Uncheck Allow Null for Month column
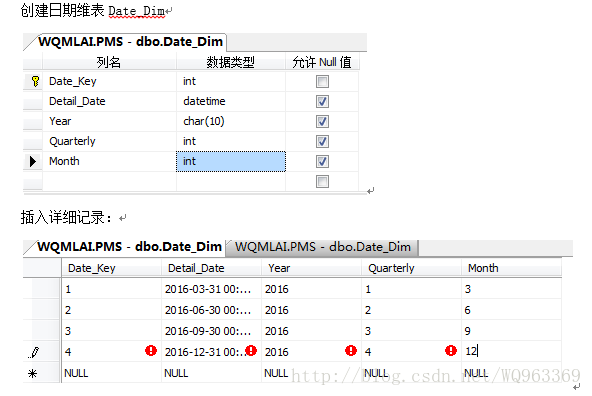 click(322, 161)
